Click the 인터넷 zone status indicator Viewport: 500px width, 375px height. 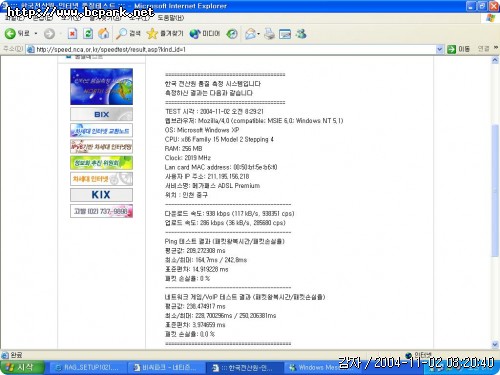click(419, 355)
